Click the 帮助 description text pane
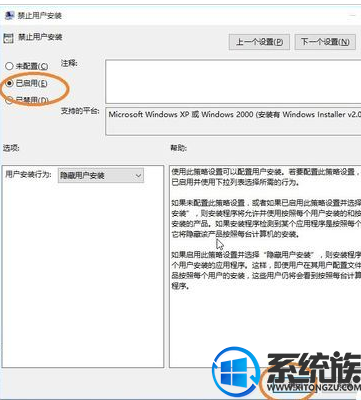The image size is (361, 400). pyautogui.click(x=265, y=267)
